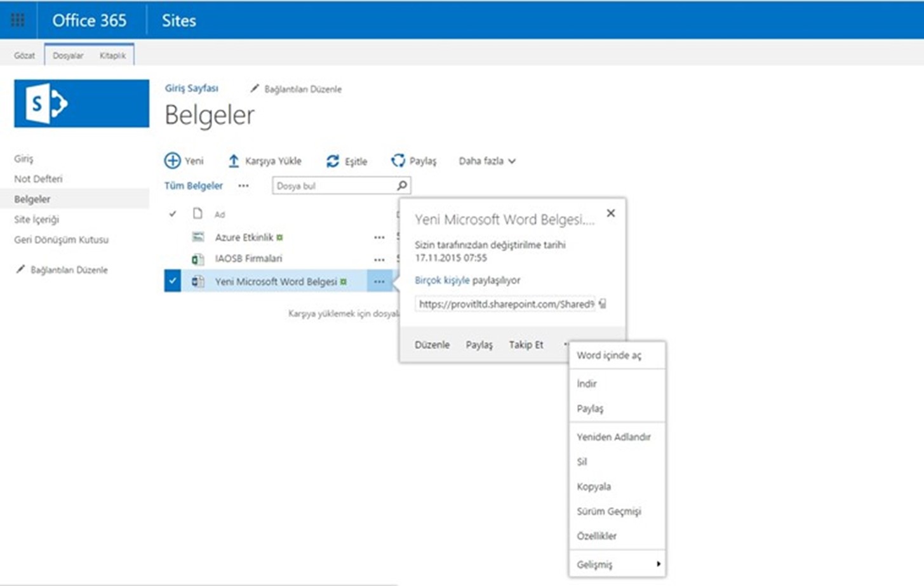Click the SharePoint site logo
The image size is (924, 586).
82,103
